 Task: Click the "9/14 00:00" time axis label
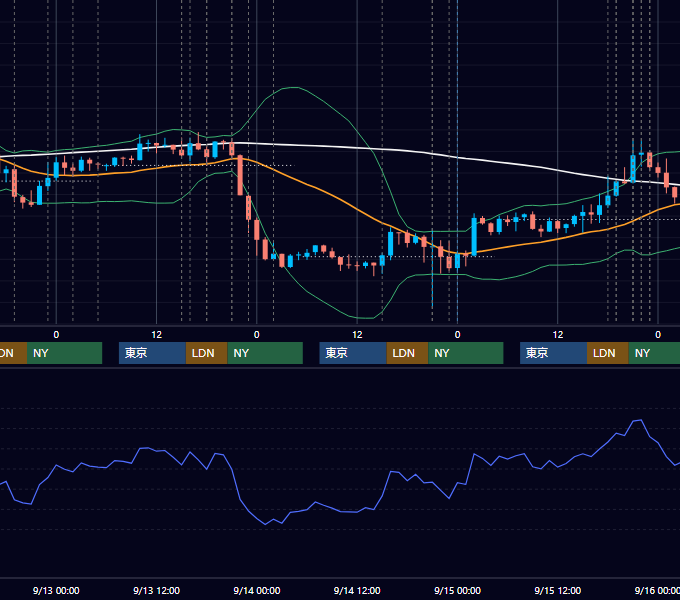tap(257, 590)
